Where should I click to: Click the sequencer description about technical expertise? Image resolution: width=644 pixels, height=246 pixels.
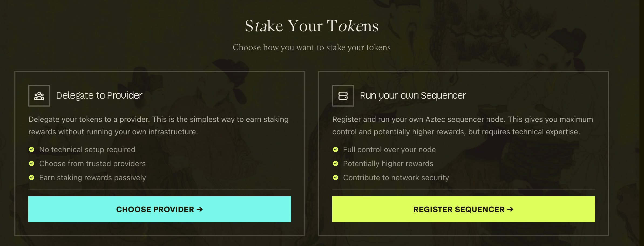[462, 125]
